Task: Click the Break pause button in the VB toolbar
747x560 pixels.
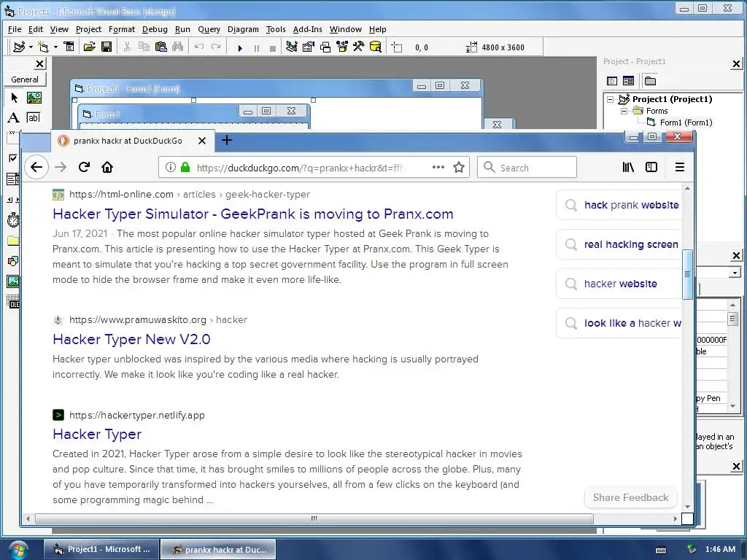Action: pyautogui.click(x=257, y=47)
